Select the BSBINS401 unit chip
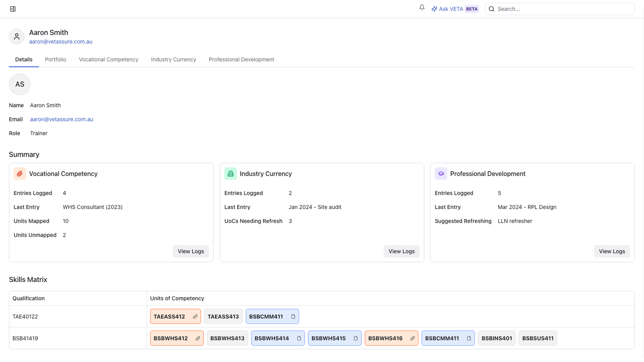 497,338
